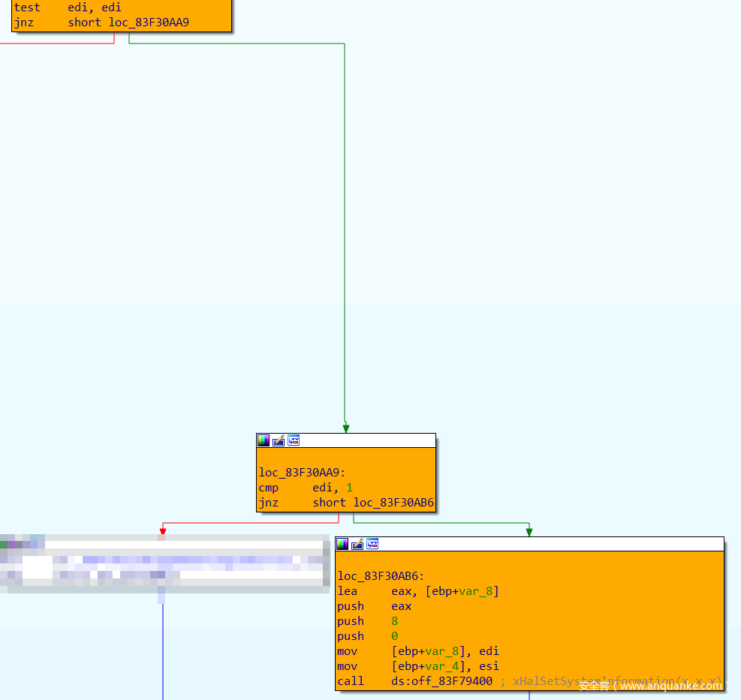Screen dimensions: 741x700
Task: Click the edit comment icon on loc_83F30AB6 node
Action: coord(357,544)
